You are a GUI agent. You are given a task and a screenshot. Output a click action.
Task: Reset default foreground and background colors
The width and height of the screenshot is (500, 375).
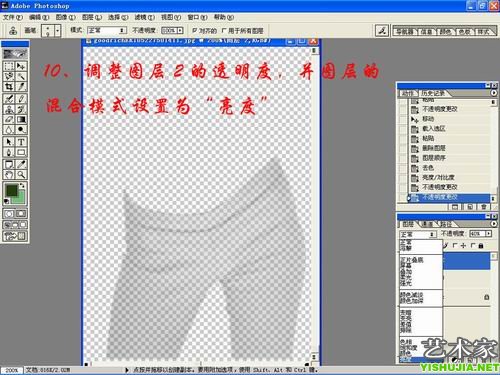(x=6, y=201)
